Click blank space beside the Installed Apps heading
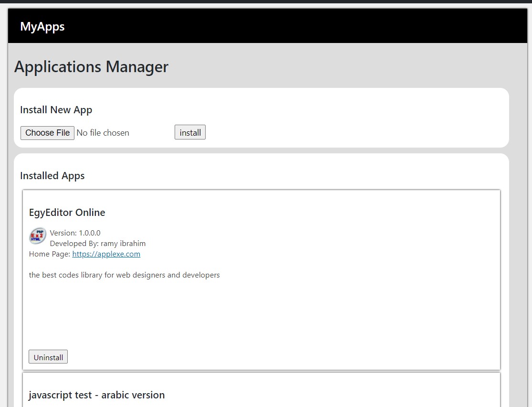Image resolution: width=532 pixels, height=407 pixels. pos(286,176)
